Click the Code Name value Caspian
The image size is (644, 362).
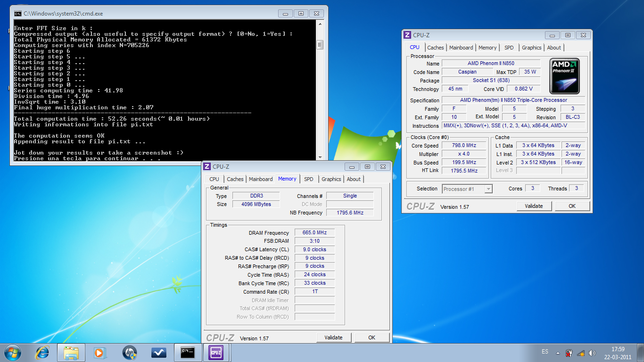[x=467, y=72]
